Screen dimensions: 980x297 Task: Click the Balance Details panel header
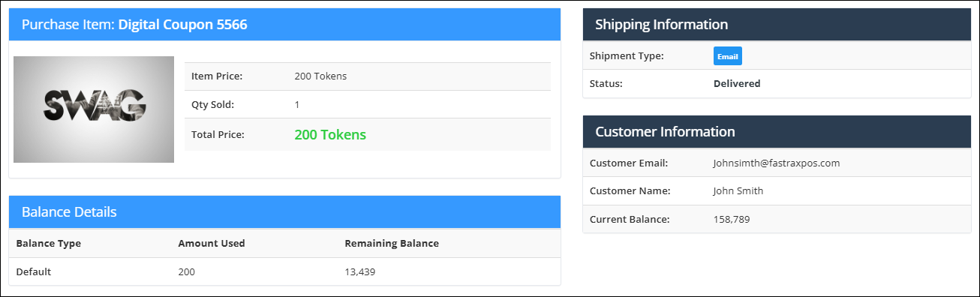(285, 212)
